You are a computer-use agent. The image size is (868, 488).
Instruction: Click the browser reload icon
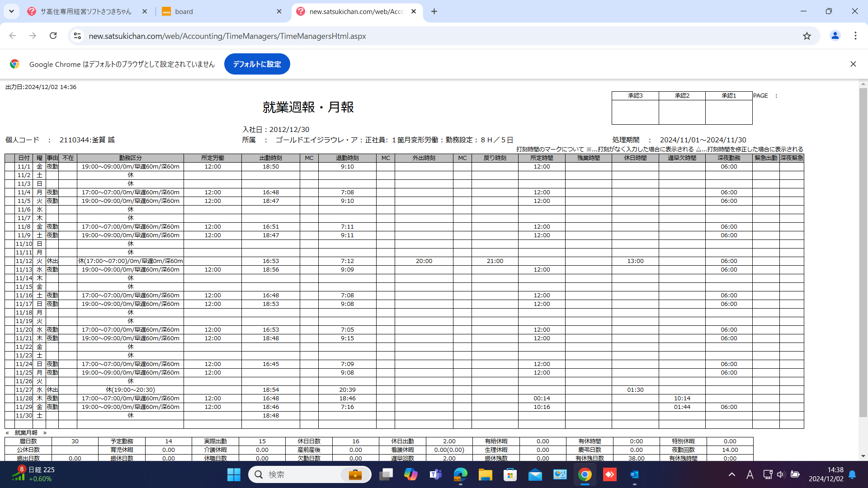click(53, 36)
